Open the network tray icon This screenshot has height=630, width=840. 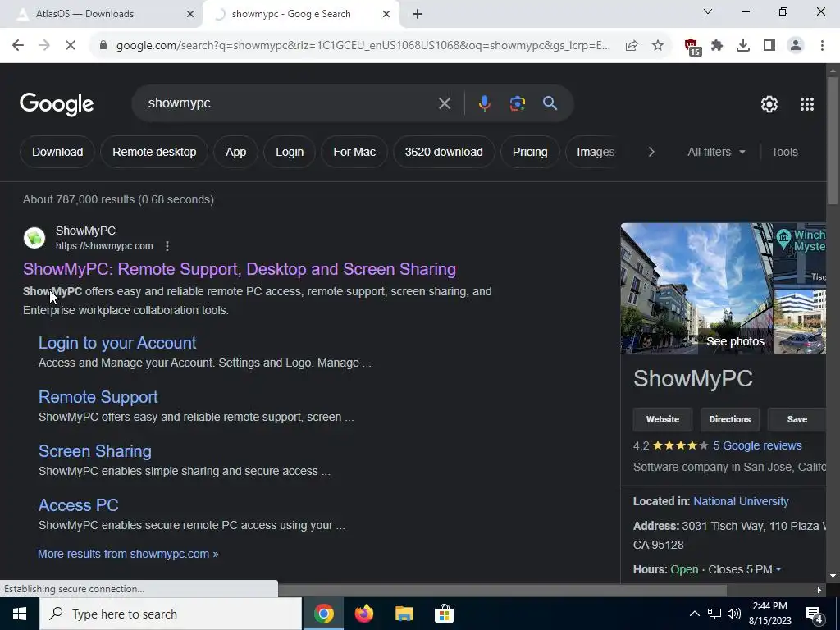pos(714,614)
